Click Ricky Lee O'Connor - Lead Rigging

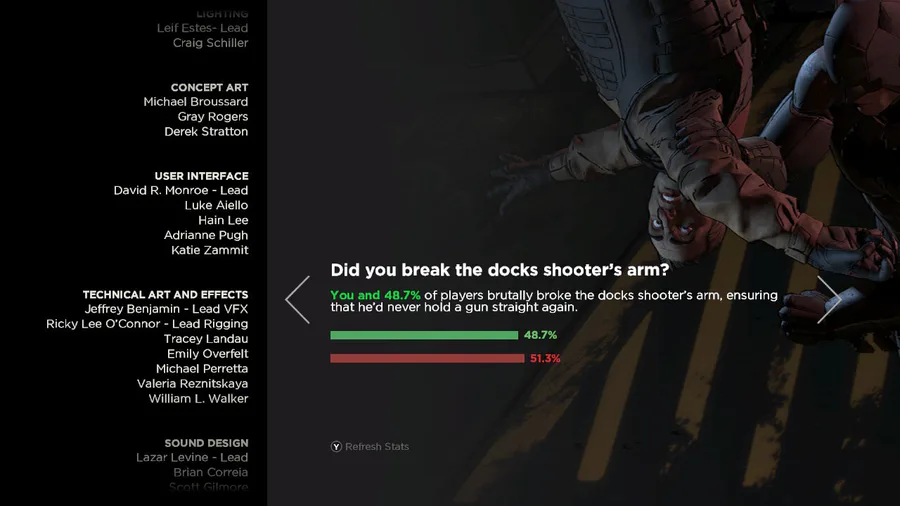coord(147,324)
